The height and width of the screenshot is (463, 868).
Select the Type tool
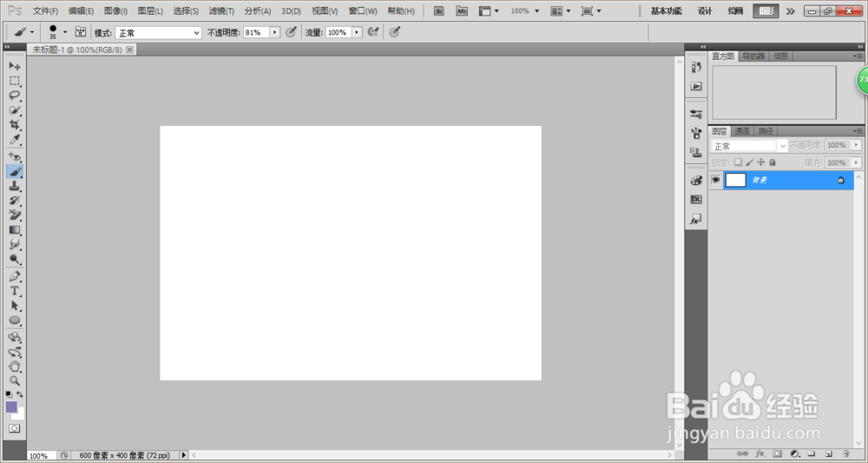(15, 291)
